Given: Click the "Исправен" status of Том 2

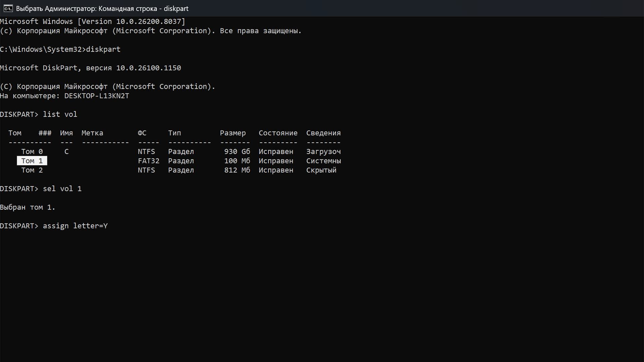Looking at the screenshot, I should point(276,170).
